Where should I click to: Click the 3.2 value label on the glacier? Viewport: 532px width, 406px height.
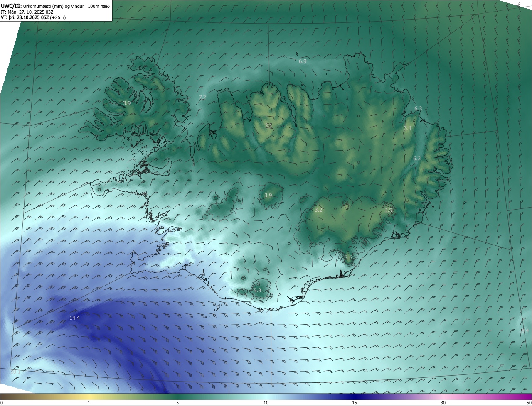(x=318, y=210)
